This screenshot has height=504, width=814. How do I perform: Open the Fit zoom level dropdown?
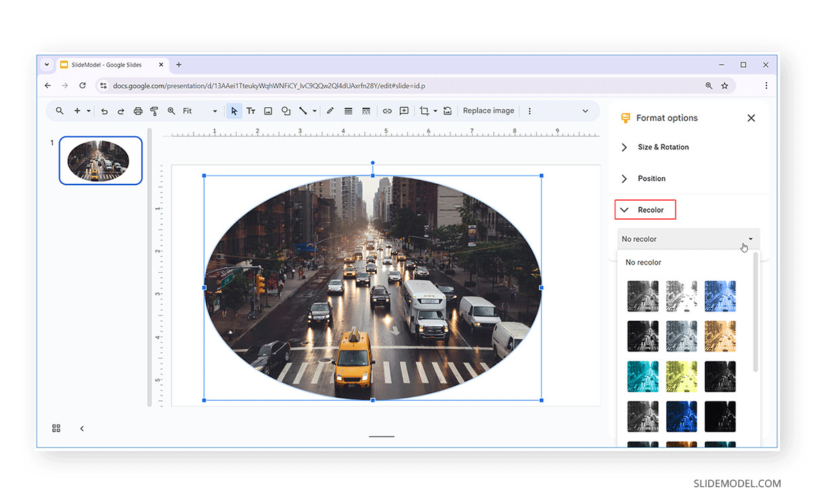[x=200, y=111]
